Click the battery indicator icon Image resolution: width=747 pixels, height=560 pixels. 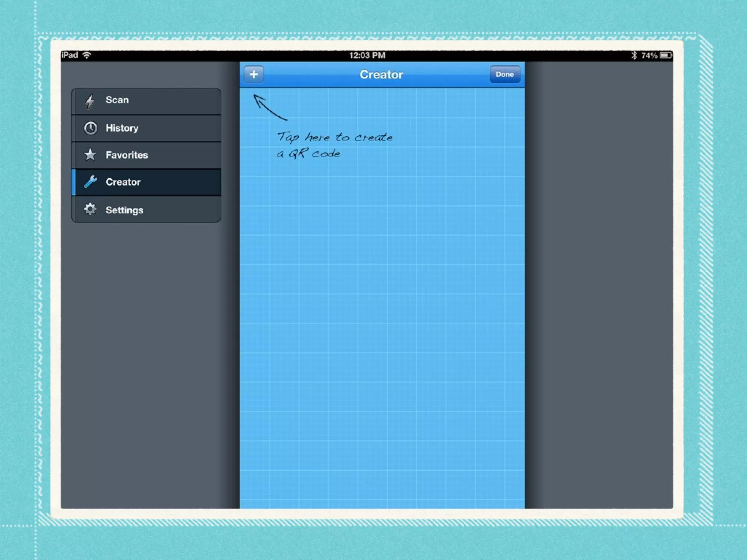click(x=666, y=55)
